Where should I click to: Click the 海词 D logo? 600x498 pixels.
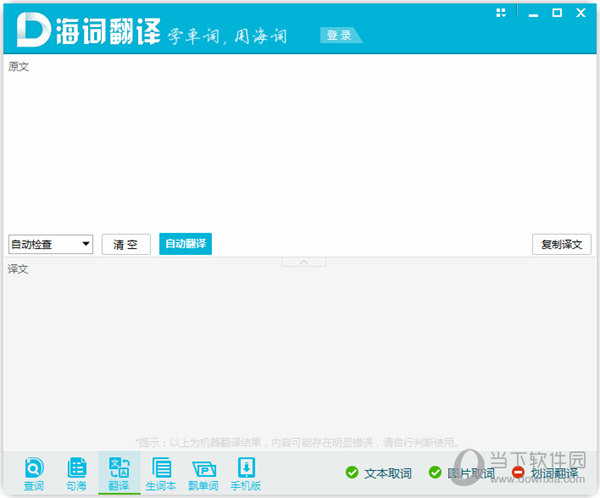(33, 30)
